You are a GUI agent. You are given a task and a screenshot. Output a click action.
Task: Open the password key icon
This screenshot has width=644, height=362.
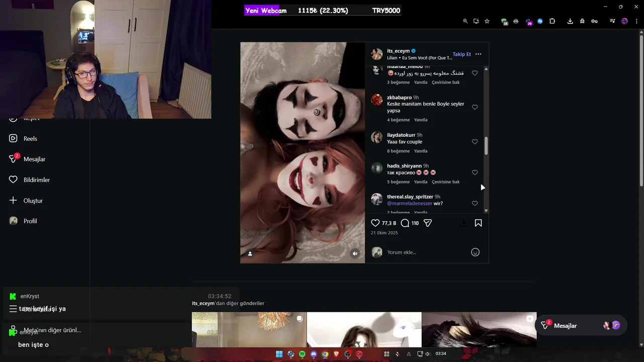coord(594,21)
